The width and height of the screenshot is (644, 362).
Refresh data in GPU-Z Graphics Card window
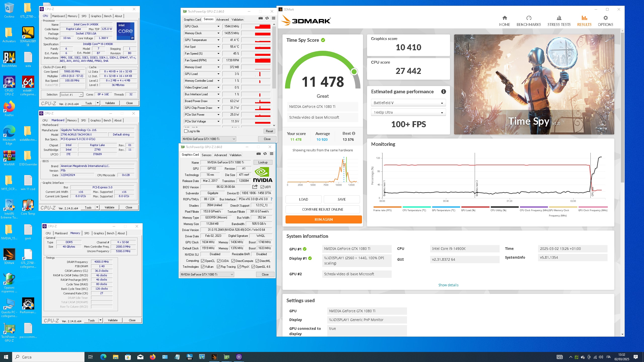tap(265, 154)
